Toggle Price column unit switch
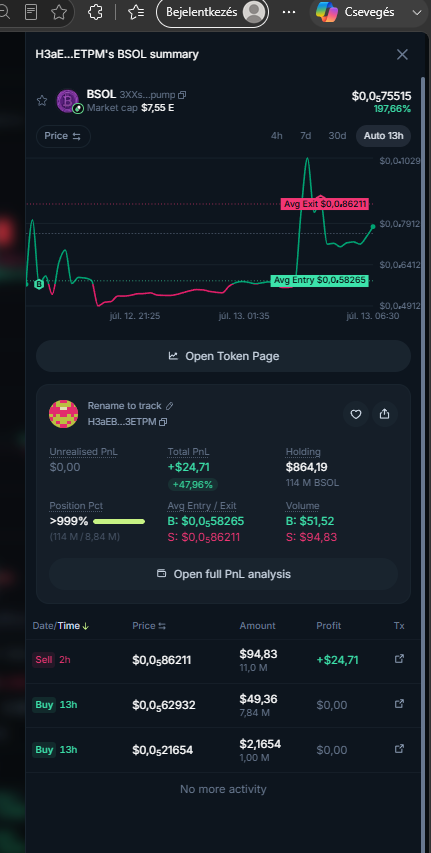The image size is (431, 853). 162,626
